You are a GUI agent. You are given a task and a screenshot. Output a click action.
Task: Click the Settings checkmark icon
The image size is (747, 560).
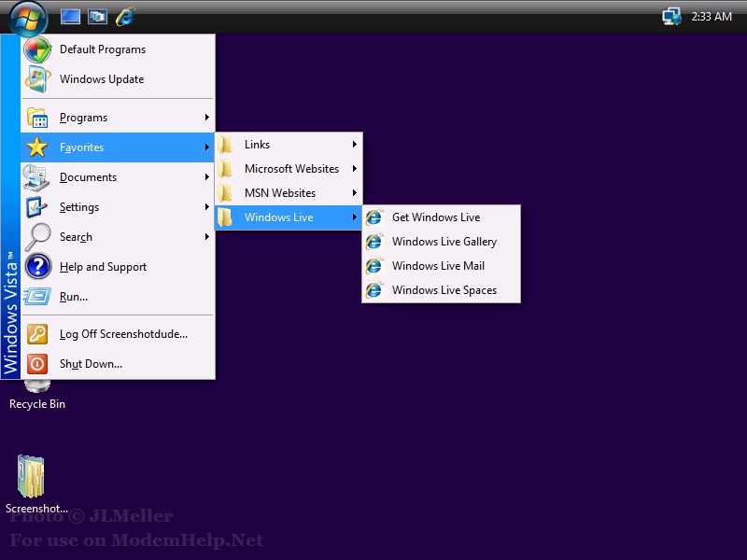coord(36,207)
